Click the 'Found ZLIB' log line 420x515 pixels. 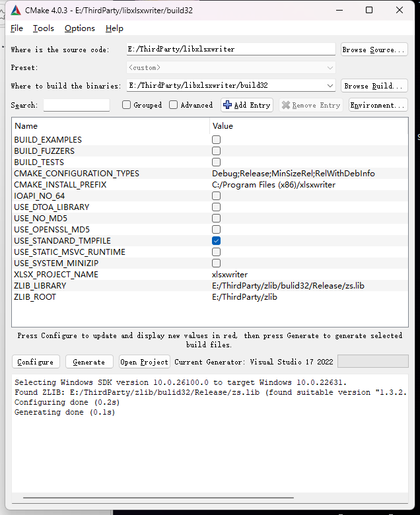tap(211, 392)
